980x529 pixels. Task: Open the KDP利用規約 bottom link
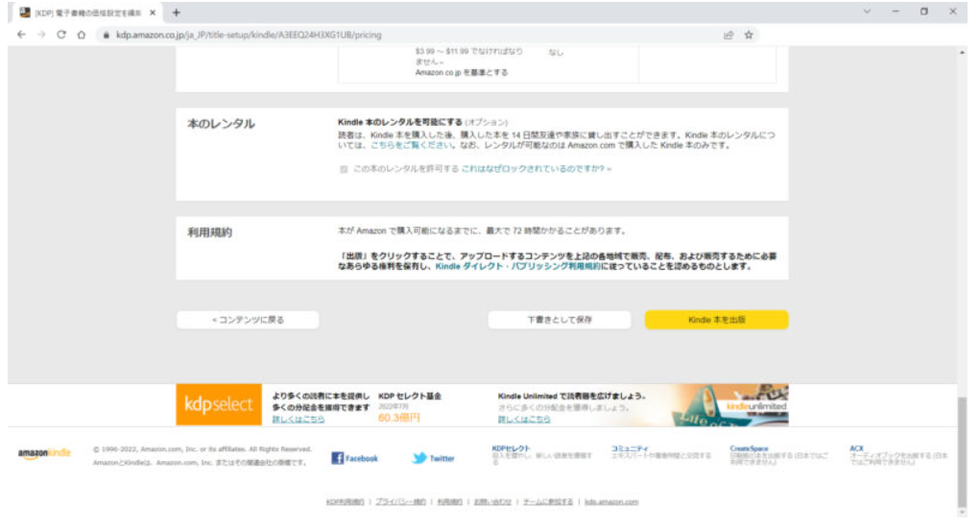click(x=345, y=501)
